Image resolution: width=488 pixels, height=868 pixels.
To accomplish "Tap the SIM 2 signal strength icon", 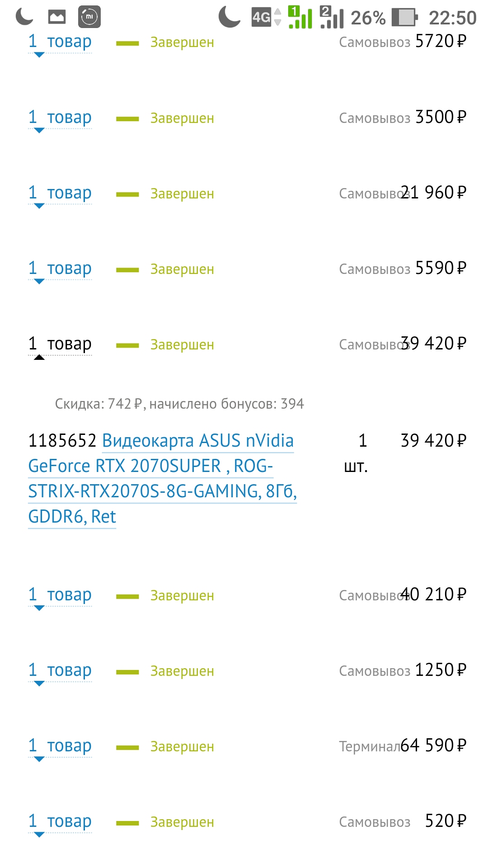I will click(332, 18).
